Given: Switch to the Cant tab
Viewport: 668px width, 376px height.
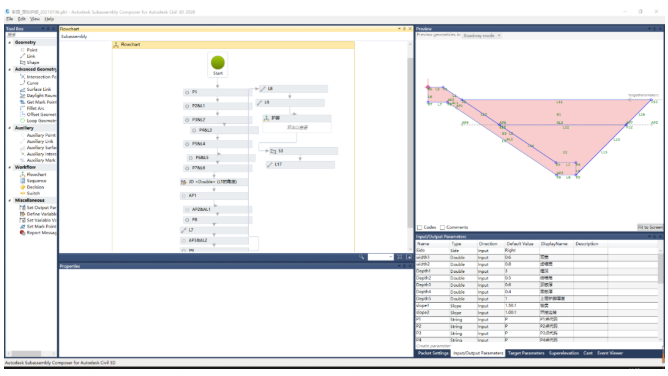Looking at the screenshot, I should [x=588, y=353].
